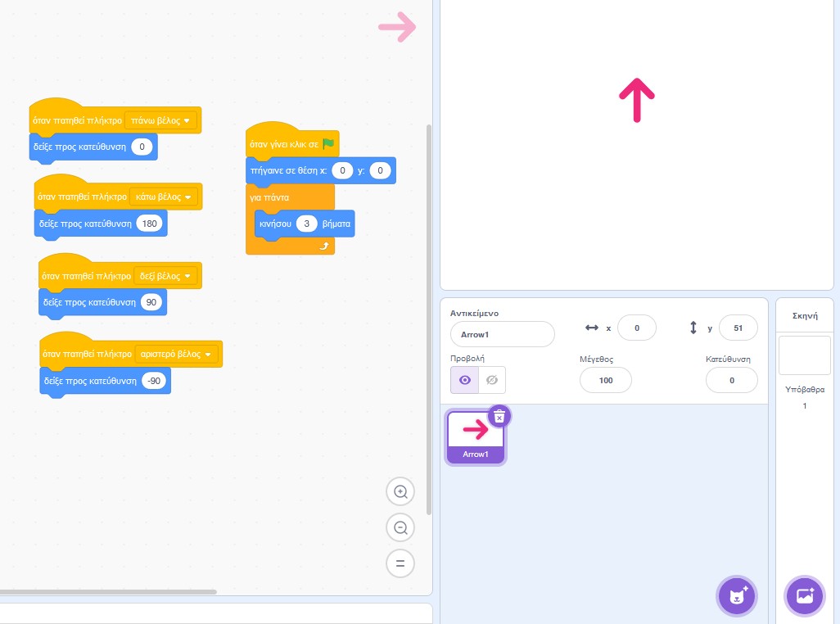Click the 'Υπόβαθρα' backdrops label
The height and width of the screenshot is (624, 840).
(805, 390)
